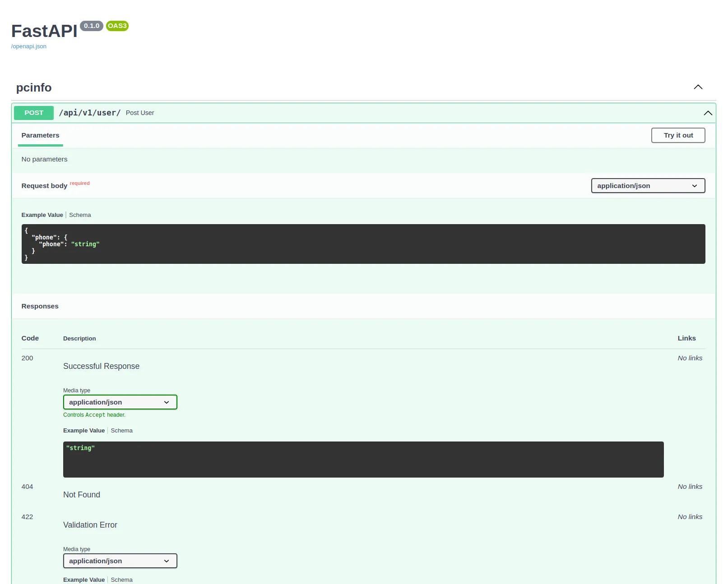Image resolution: width=728 pixels, height=584 pixels.
Task: Select the Parameters tab header
Action: tap(40, 135)
